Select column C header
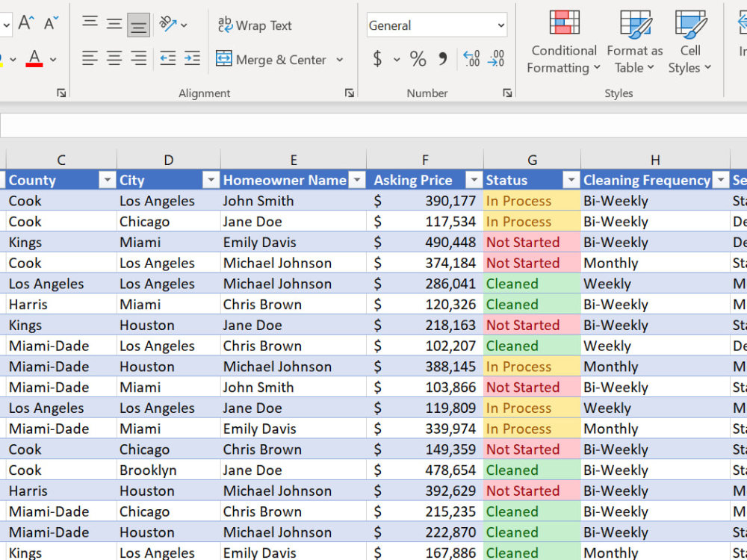Screen dimensions: 747x560 click(x=61, y=160)
